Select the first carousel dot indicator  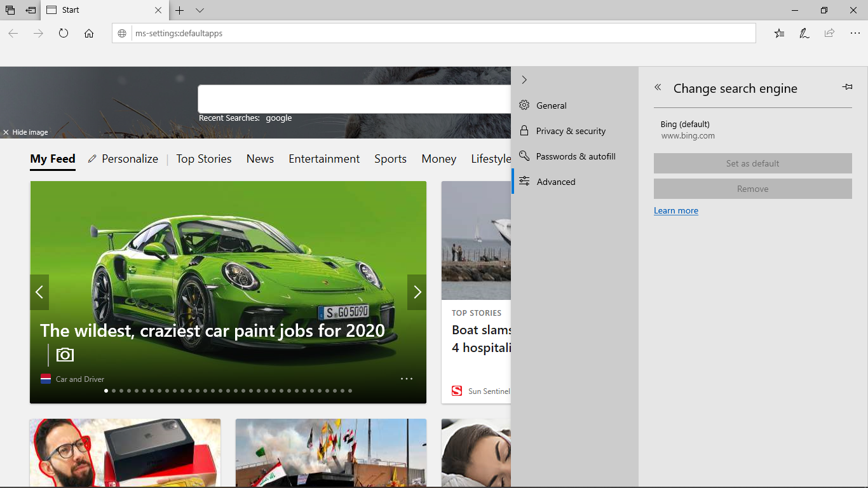106,391
